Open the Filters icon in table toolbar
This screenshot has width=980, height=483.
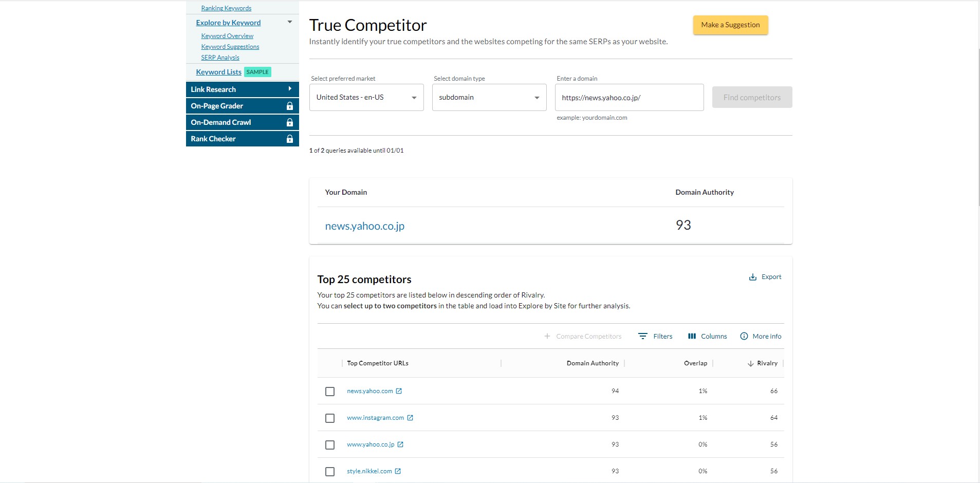click(x=642, y=336)
